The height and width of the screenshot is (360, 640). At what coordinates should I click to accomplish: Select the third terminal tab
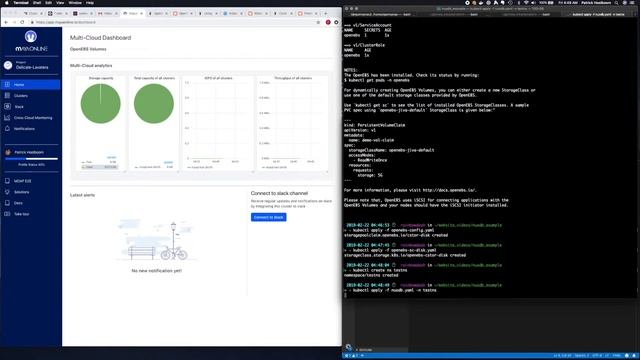(x=525, y=14)
